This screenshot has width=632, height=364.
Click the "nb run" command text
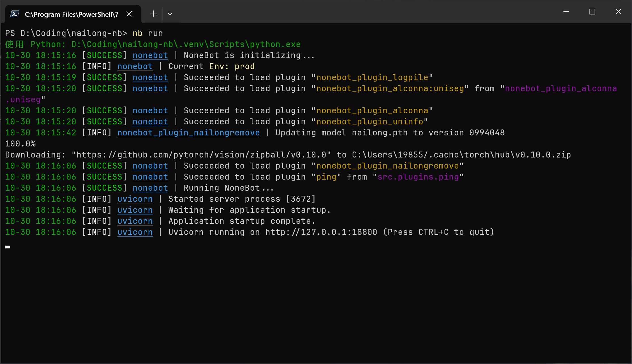pos(148,33)
